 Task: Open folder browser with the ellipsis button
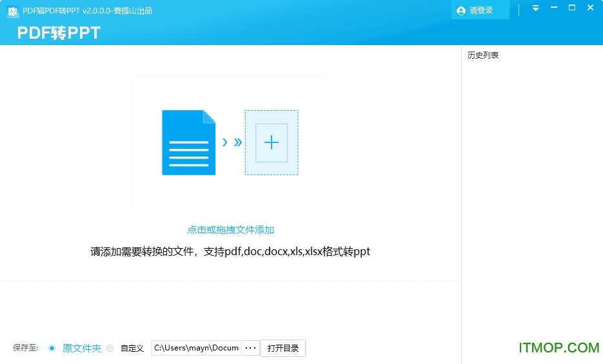coord(251,348)
